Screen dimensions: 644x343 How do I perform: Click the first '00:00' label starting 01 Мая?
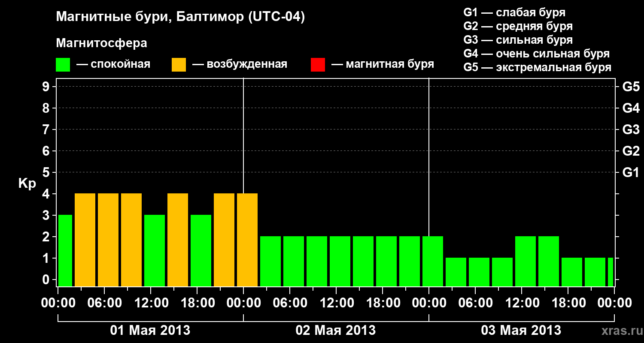(58, 303)
